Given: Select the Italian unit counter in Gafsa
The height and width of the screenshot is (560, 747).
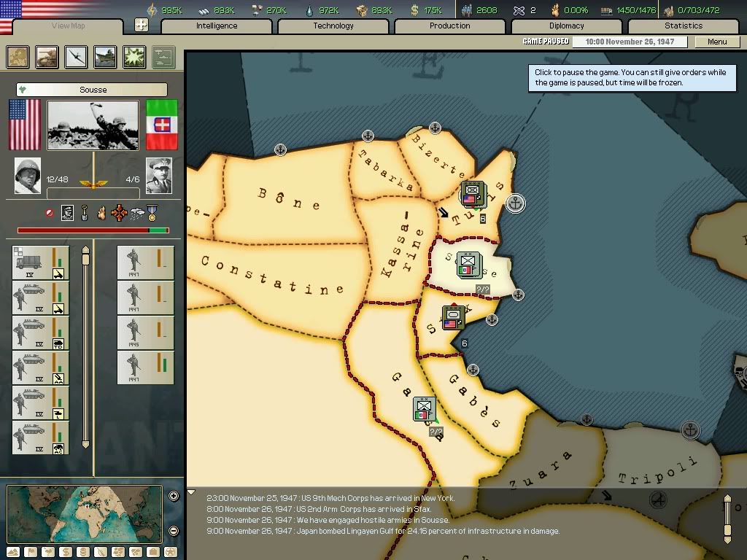Looking at the screenshot, I should click(424, 410).
